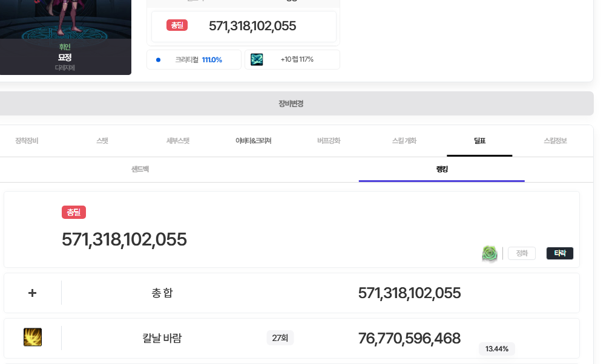The width and height of the screenshot is (615, 364).
Task: Click the 27회 count badge
Action: coord(280,338)
